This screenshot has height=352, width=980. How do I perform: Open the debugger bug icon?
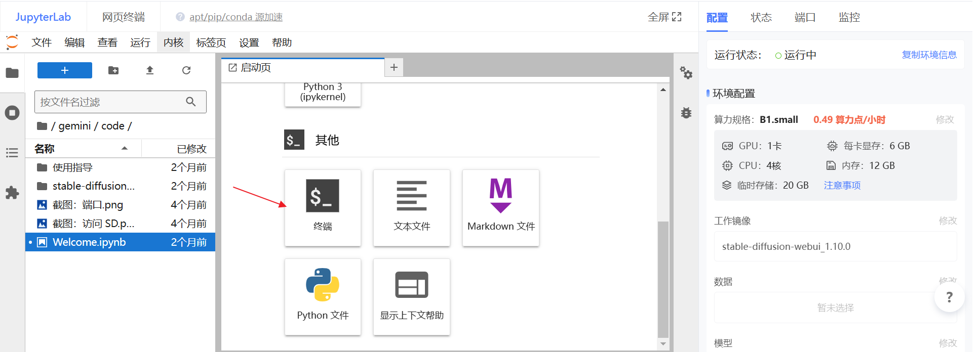pos(686,113)
